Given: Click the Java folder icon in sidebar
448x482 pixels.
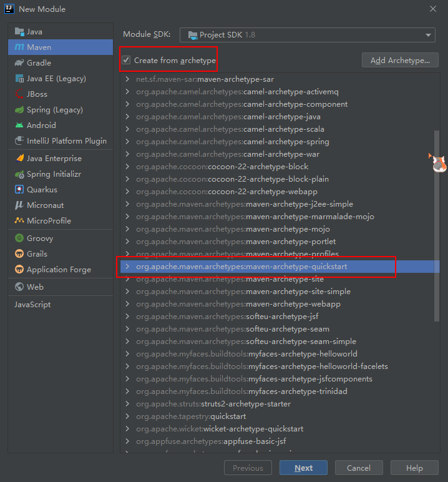Looking at the screenshot, I should coord(19,32).
